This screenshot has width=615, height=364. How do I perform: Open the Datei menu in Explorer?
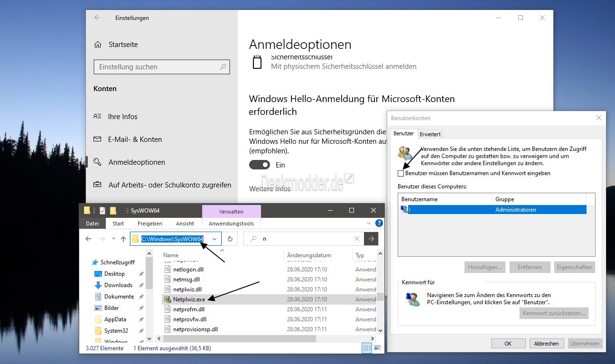(x=93, y=223)
